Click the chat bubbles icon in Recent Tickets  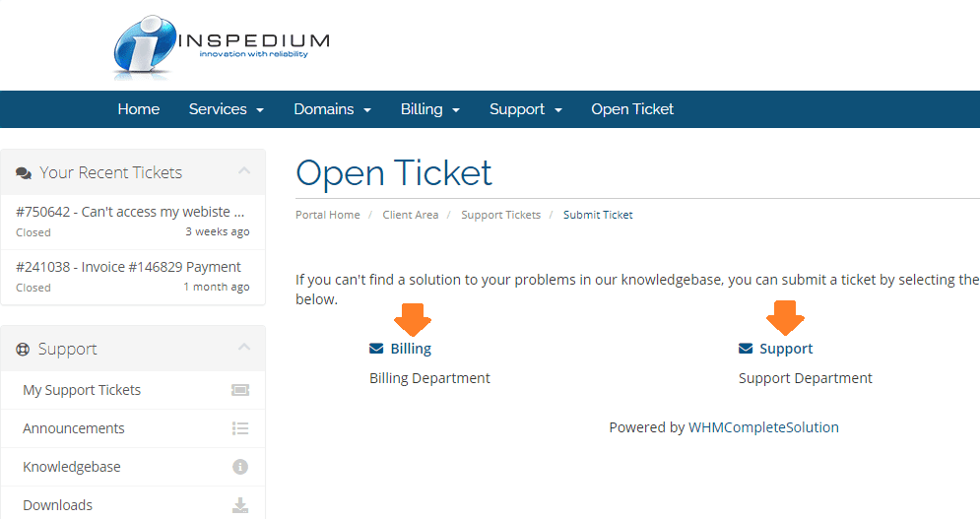24,173
